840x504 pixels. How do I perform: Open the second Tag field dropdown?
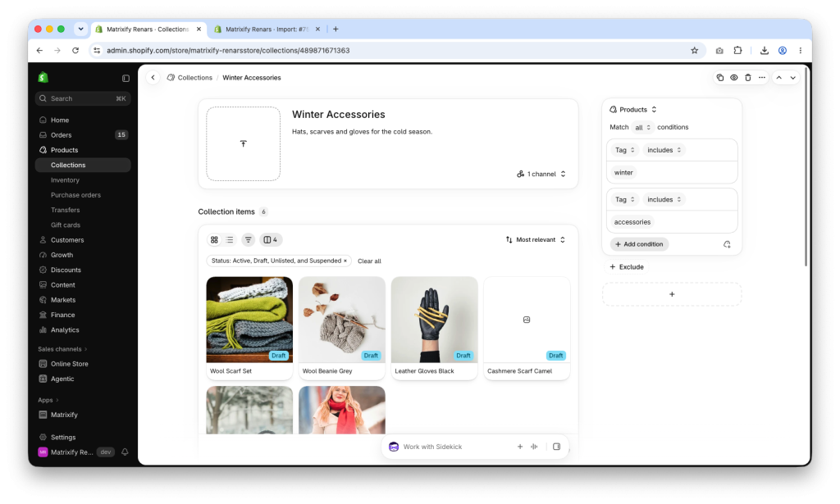[x=624, y=200]
